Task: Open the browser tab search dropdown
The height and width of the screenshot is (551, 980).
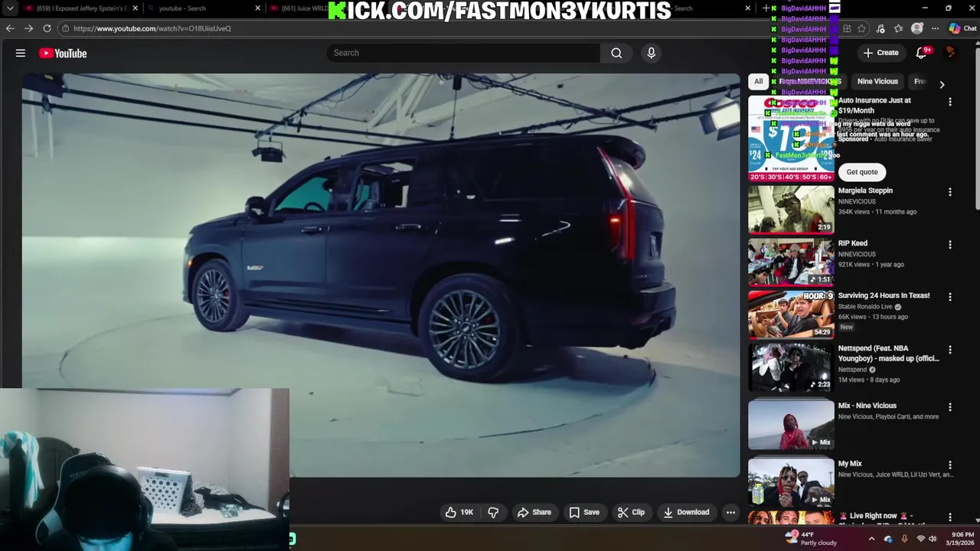Action: pyautogui.click(x=10, y=8)
